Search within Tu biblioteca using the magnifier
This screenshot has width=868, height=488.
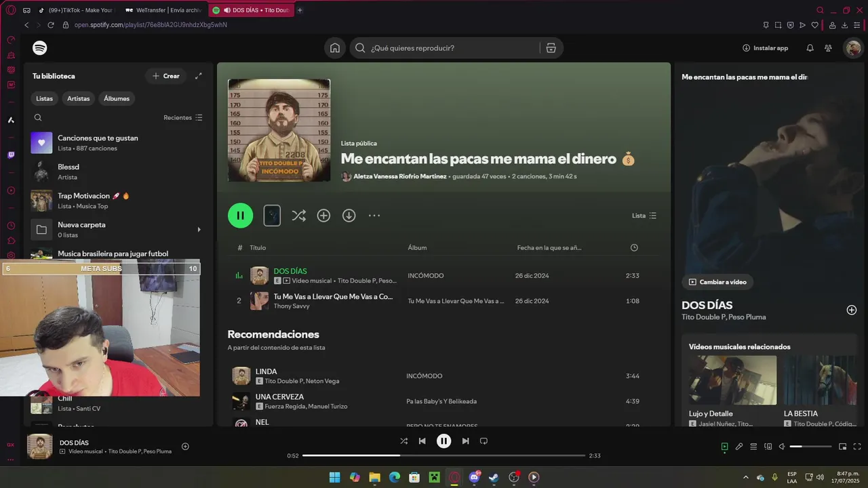(x=38, y=117)
